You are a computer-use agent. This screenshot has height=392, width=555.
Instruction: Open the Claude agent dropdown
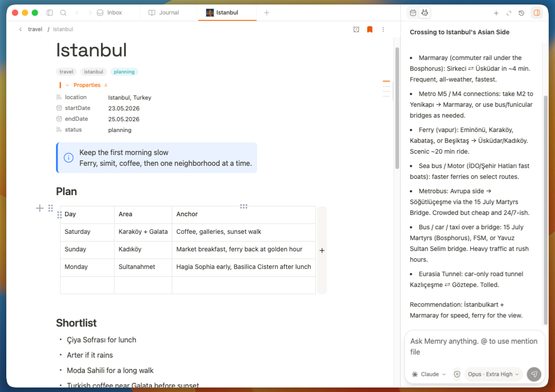coord(429,374)
